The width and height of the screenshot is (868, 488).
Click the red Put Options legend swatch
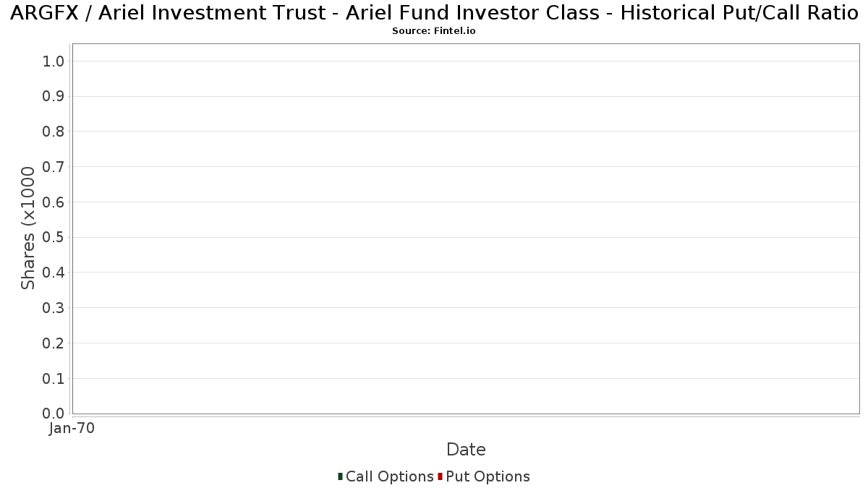tap(440, 476)
